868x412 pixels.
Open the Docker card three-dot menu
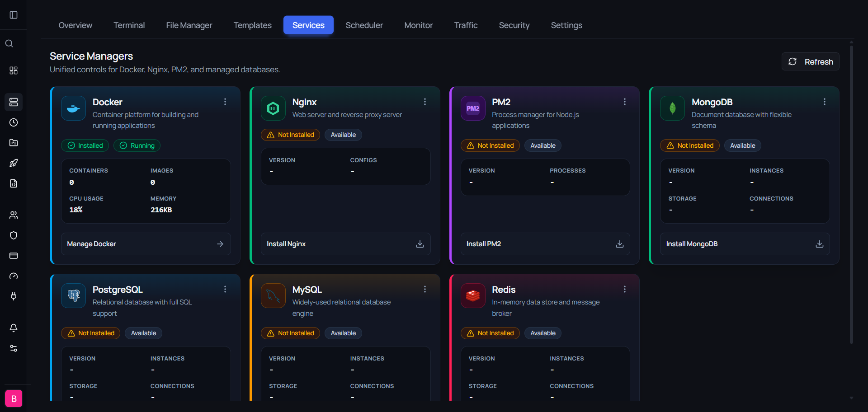[225, 102]
